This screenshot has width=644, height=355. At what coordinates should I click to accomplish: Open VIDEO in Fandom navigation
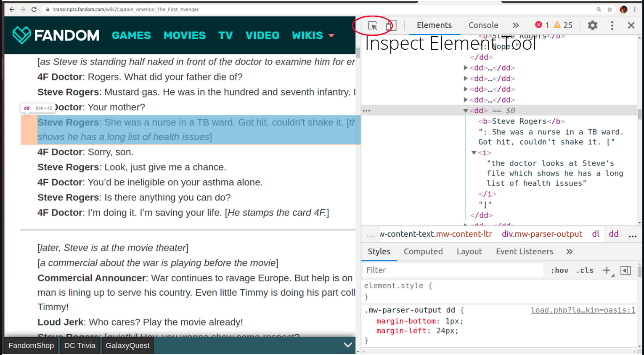pos(262,35)
